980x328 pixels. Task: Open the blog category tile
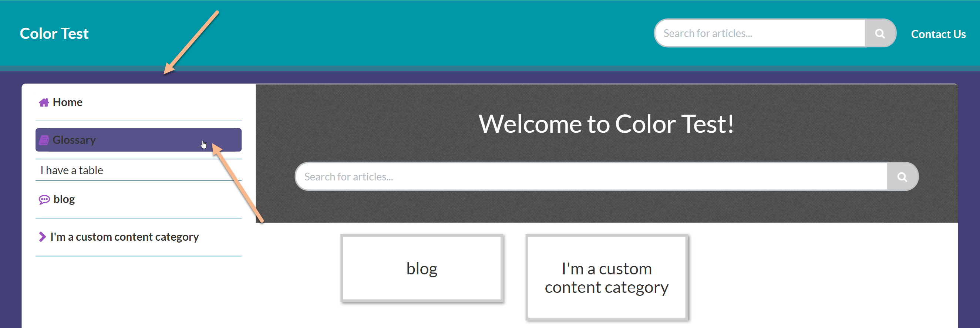point(421,268)
